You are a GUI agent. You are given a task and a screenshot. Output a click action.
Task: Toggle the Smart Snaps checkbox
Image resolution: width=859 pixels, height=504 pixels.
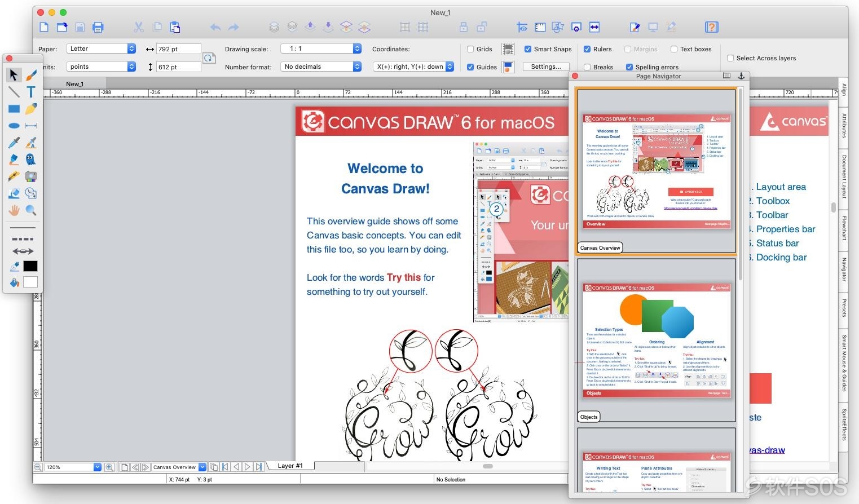click(528, 49)
